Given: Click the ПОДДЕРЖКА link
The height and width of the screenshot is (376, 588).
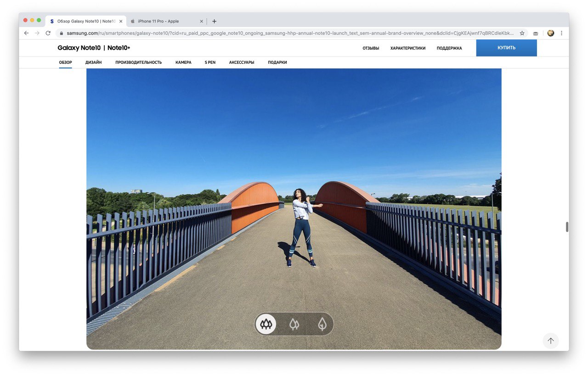Looking at the screenshot, I should pyautogui.click(x=449, y=48).
